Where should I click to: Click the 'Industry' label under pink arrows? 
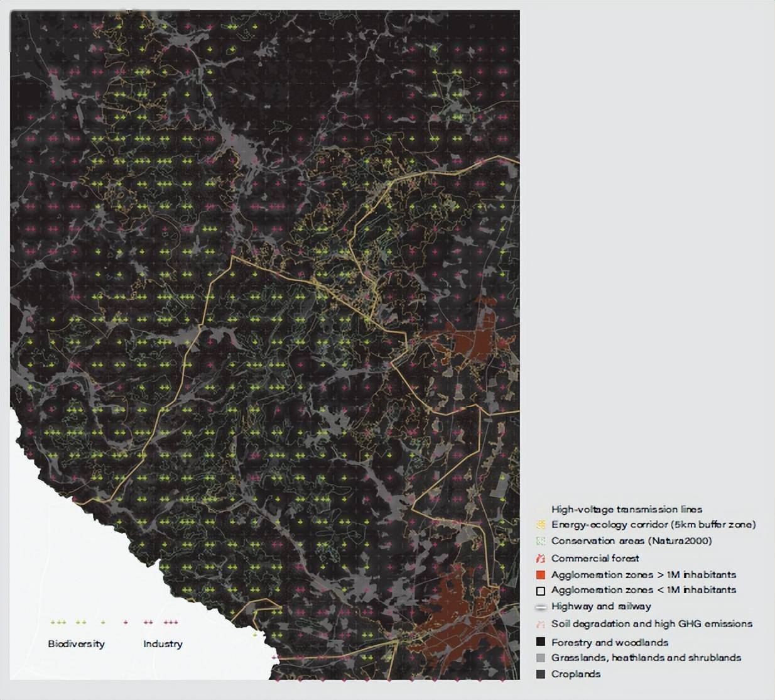pos(163,644)
